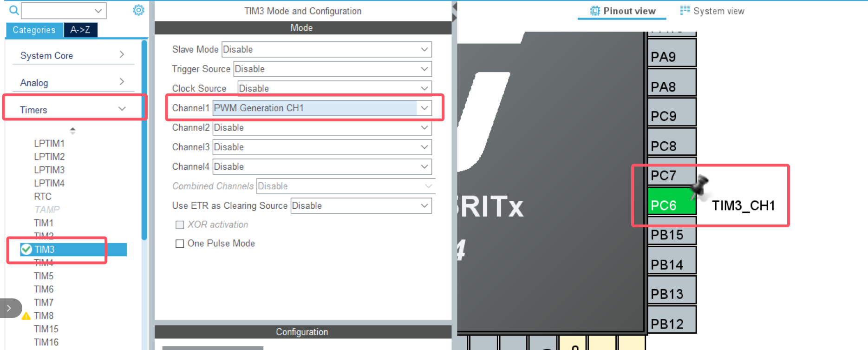Click pin PB14 on the chip
Image resolution: width=868 pixels, height=350 pixels.
(672, 260)
